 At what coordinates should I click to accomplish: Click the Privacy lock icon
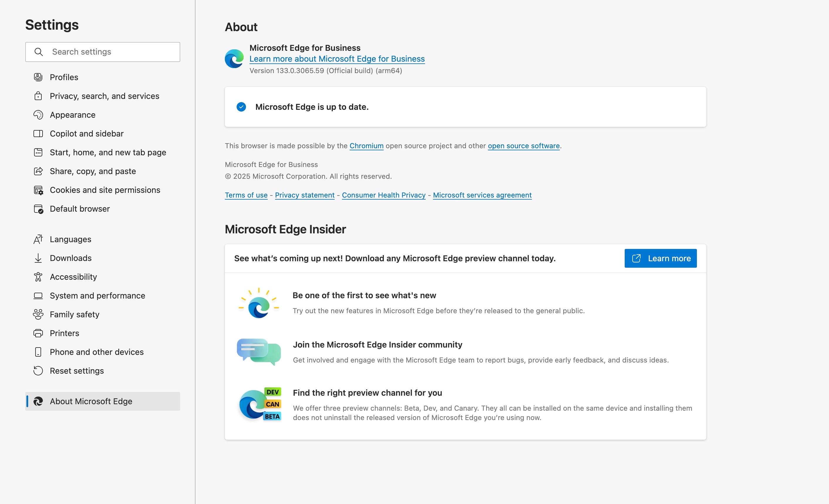[x=38, y=96]
